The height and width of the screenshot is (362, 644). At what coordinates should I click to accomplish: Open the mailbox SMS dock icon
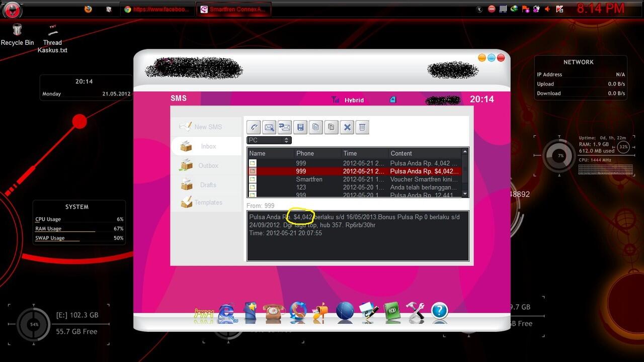pyautogui.click(x=320, y=313)
